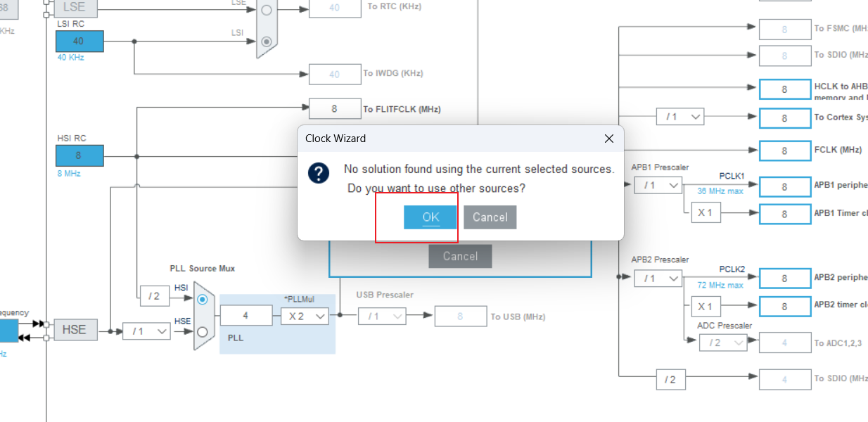Click the HSE clock source block

(75, 329)
